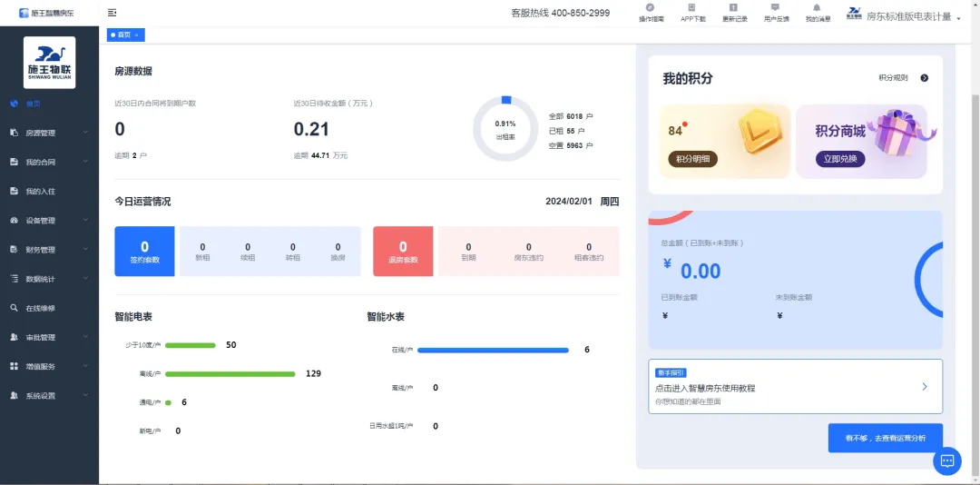Open 我的消息 bell icon

click(x=817, y=7)
